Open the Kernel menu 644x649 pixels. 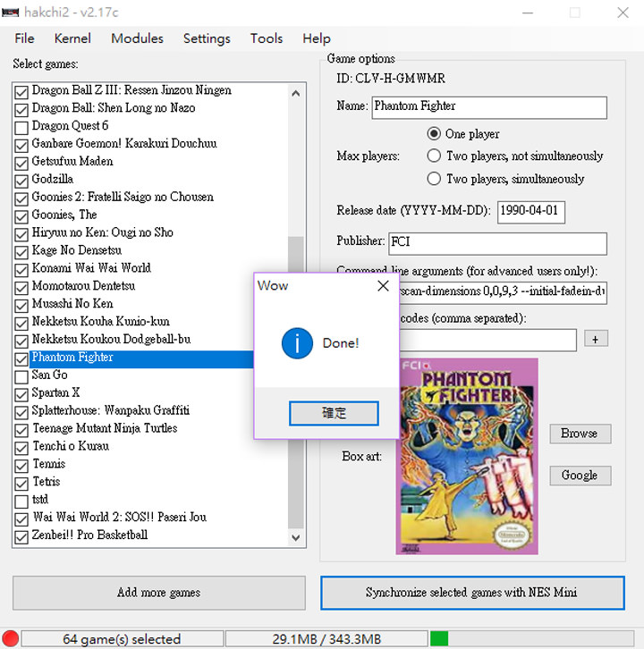72,38
